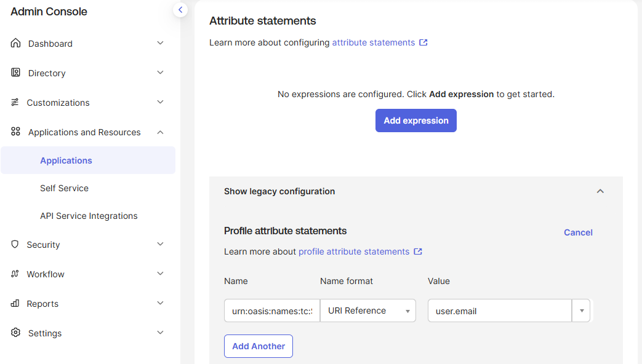
Task: Collapse the Show legacy configuration section
Action: tap(600, 191)
